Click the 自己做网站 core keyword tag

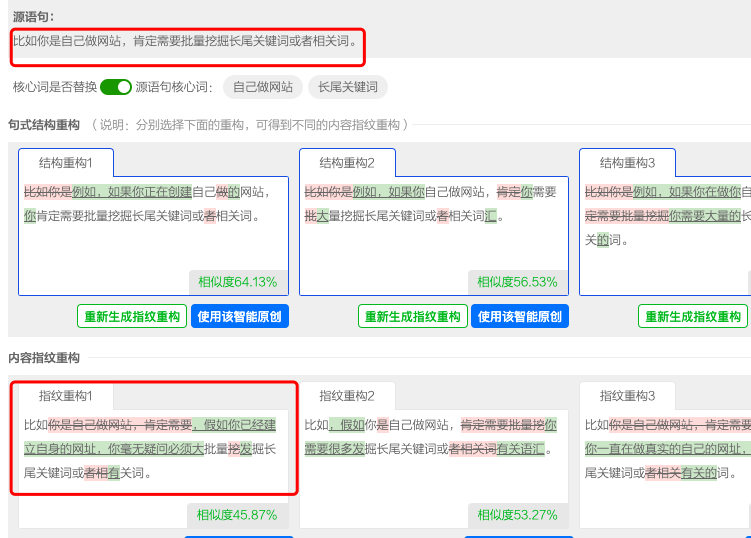point(262,87)
